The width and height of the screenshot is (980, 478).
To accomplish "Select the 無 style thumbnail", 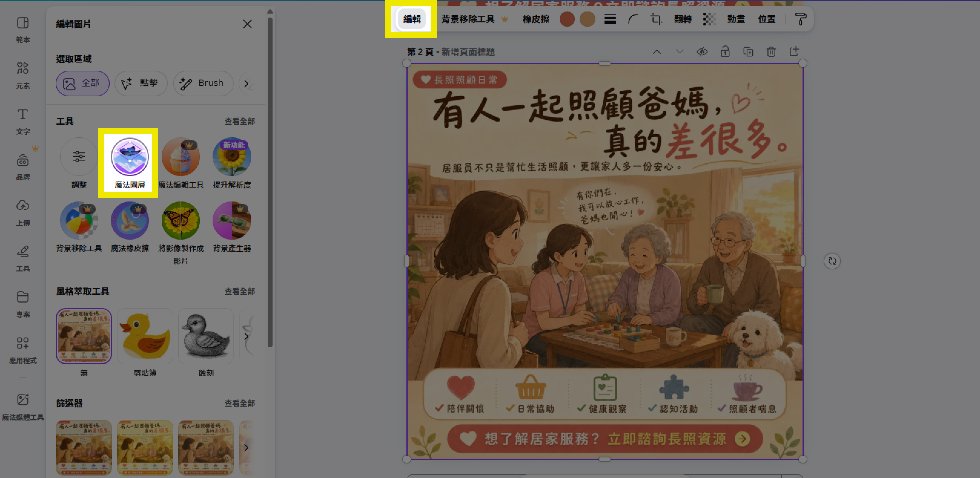I will point(84,336).
